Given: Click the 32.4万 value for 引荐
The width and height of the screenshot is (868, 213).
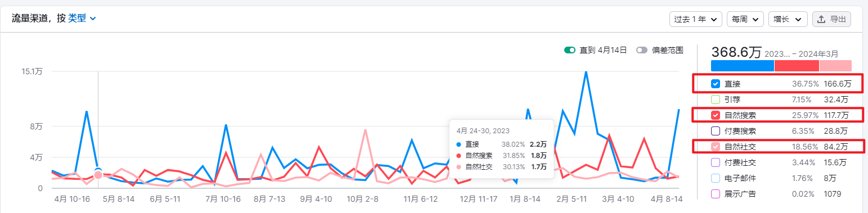Looking at the screenshot, I should coord(835,99).
